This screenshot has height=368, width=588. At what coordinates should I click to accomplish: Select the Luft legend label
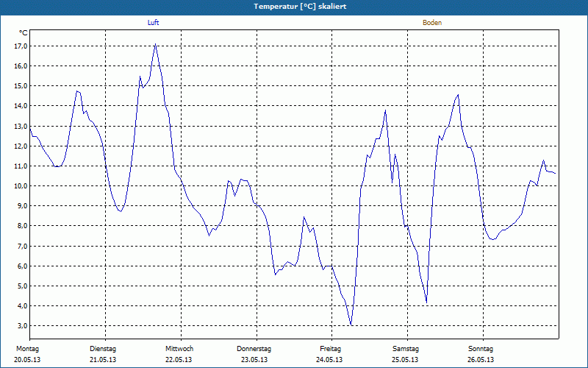click(153, 23)
